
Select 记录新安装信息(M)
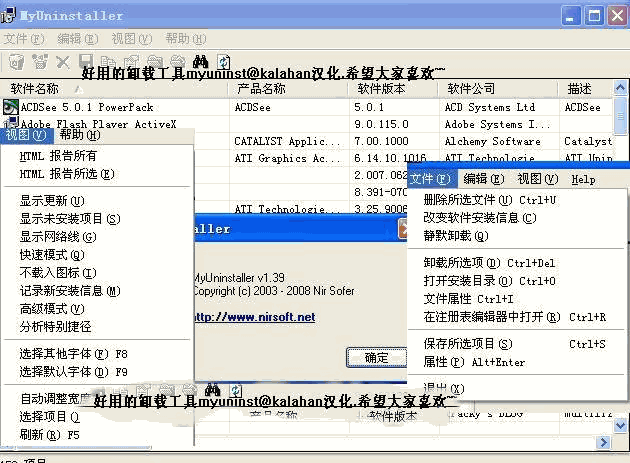(x=70, y=291)
